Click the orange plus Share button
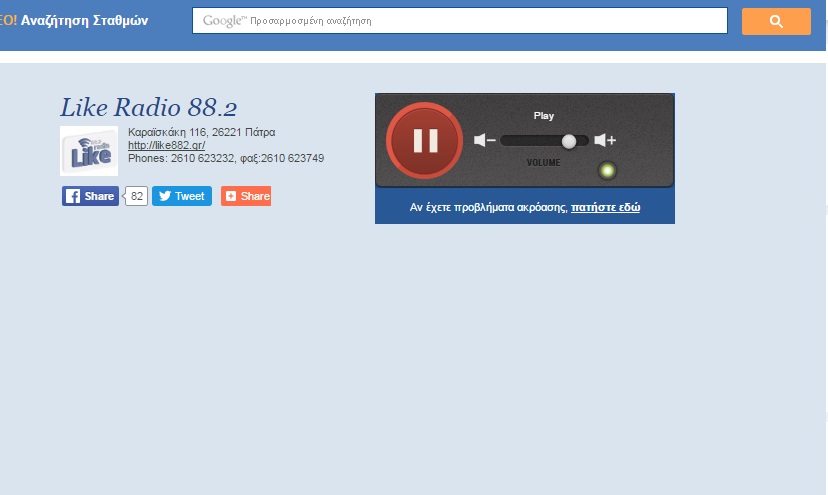Screen dimensions: 828x495 [x=246, y=196]
